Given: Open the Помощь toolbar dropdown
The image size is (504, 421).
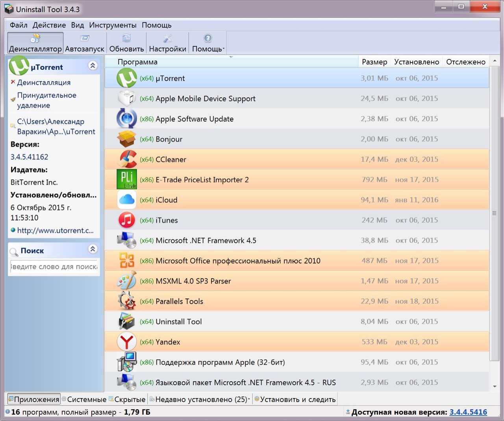Looking at the screenshot, I should point(208,43).
